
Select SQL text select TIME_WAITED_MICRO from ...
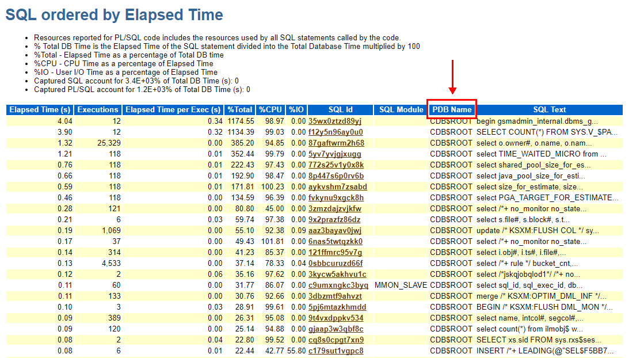(x=542, y=154)
